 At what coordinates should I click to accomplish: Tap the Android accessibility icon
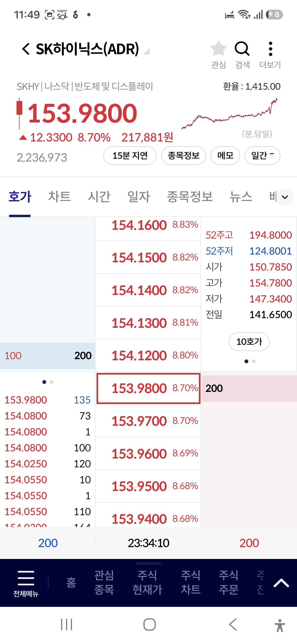tap(280, 625)
